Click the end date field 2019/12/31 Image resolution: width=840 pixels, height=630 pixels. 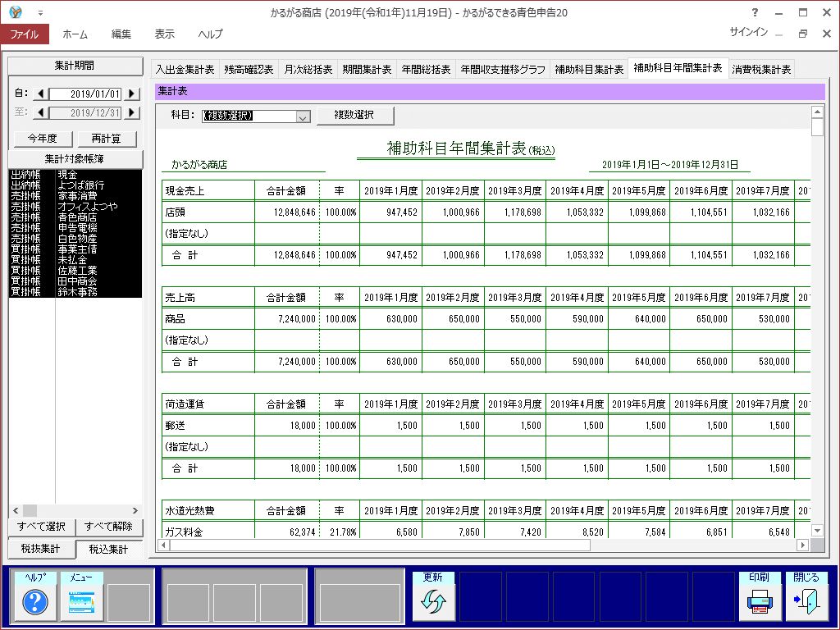click(85, 113)
